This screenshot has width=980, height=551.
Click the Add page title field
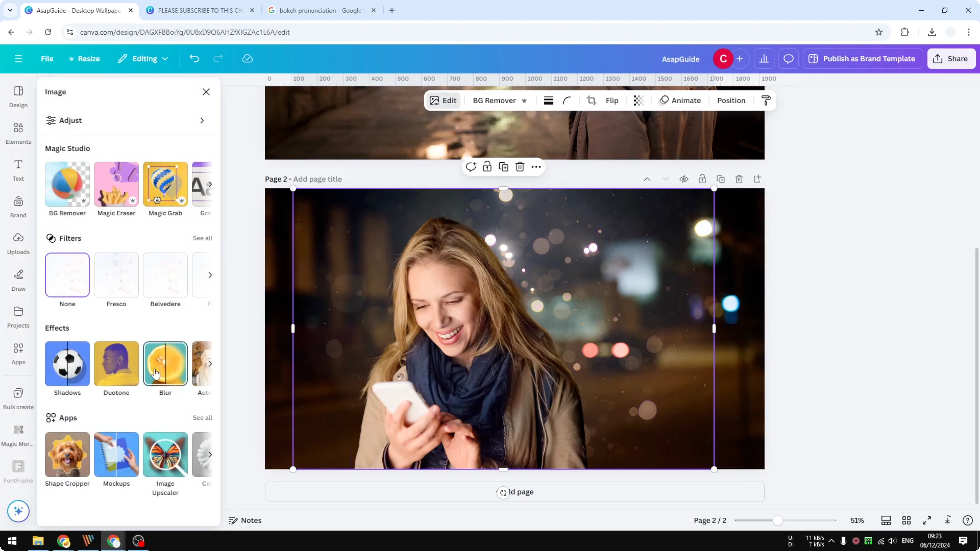tap(318, 179)
